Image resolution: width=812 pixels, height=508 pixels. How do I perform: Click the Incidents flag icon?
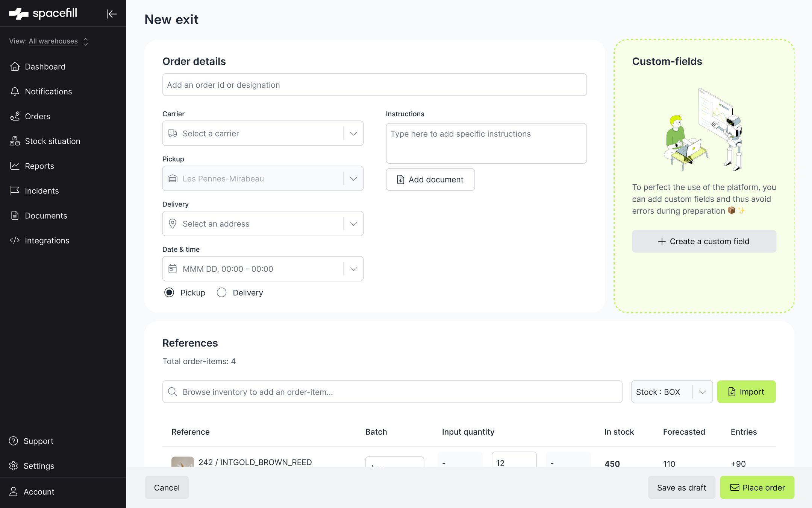click(x=15, y=191)
